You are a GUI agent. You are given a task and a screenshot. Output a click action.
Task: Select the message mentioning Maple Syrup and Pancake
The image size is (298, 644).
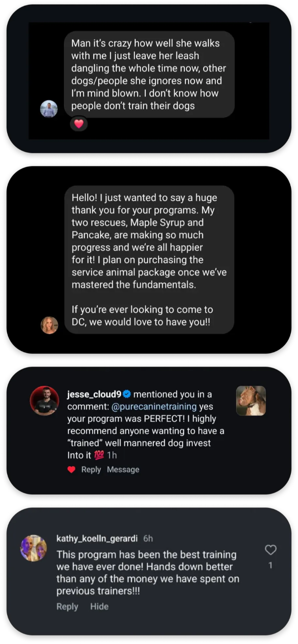pyautogui.click(x=149, y=259)
